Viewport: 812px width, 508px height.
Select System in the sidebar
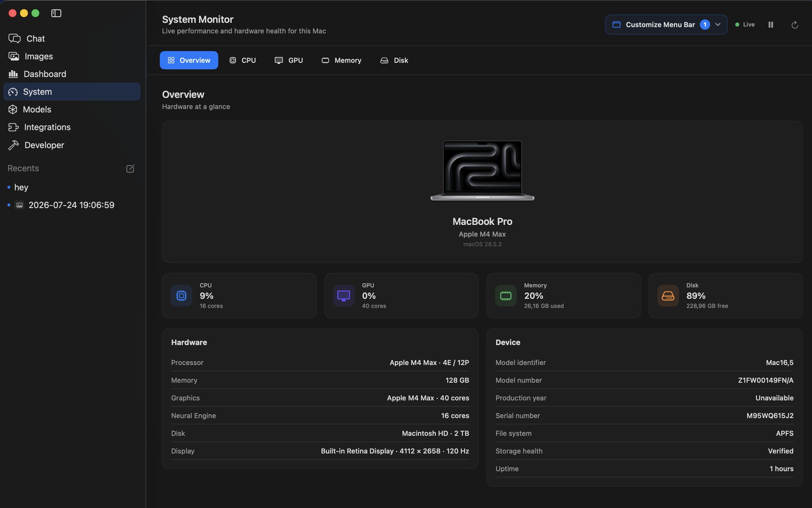coord(72,92)
